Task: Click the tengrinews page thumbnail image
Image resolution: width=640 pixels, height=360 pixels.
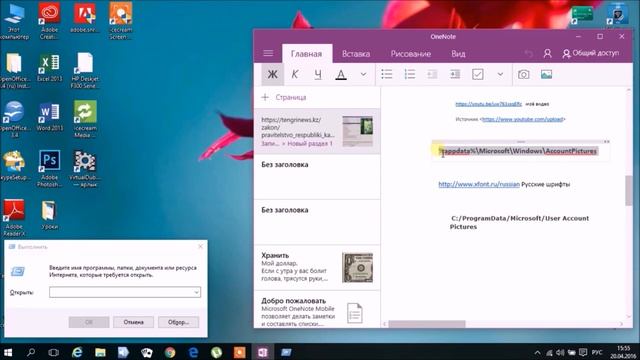Action: point(358,131)
